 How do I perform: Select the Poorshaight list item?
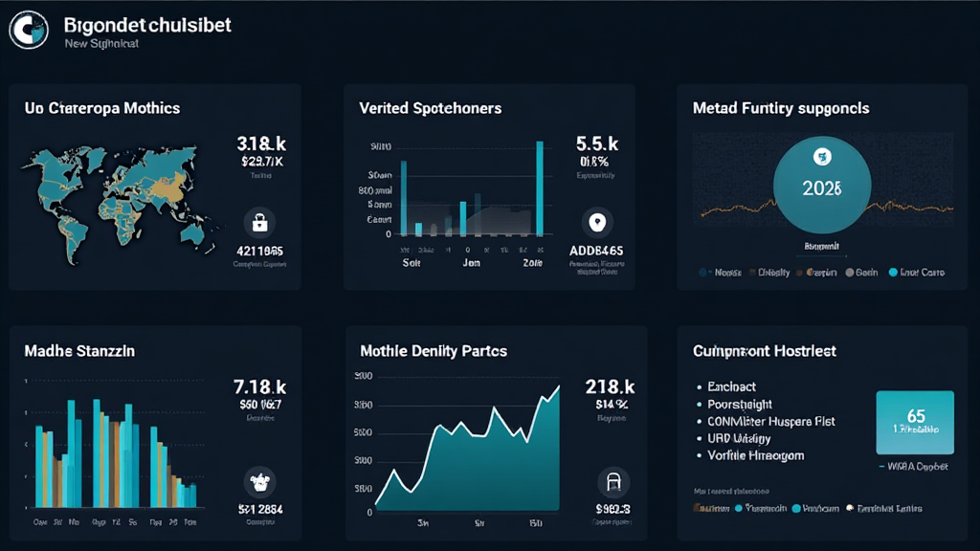coord(739,404)
